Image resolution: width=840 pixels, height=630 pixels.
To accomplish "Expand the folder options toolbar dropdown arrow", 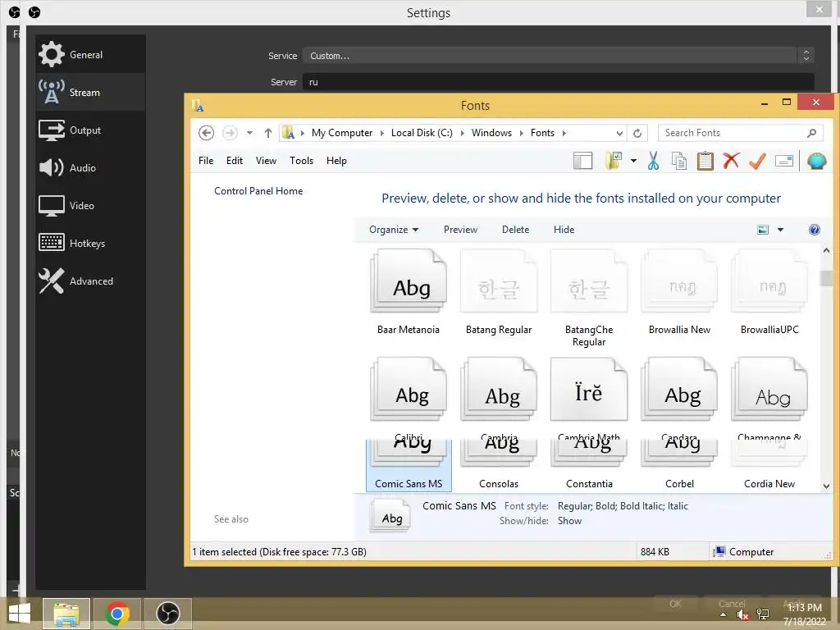I will 633,161.
